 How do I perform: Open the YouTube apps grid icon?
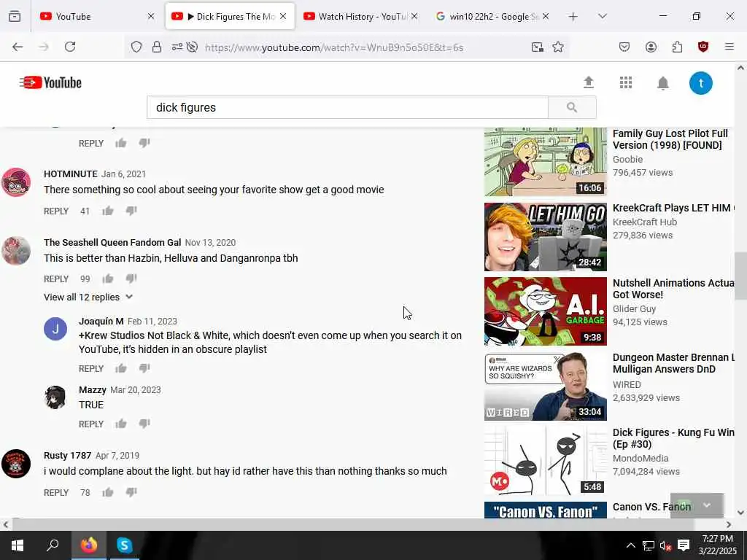(x=625, y=83)
